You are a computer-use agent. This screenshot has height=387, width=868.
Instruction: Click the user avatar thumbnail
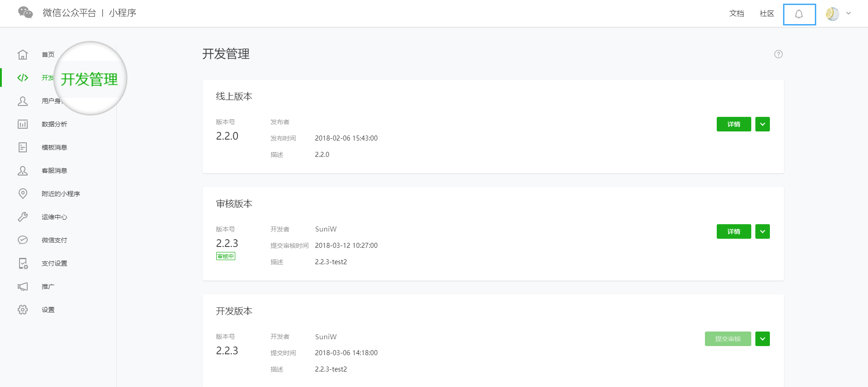pyautogui.click(x=832, y=14)
